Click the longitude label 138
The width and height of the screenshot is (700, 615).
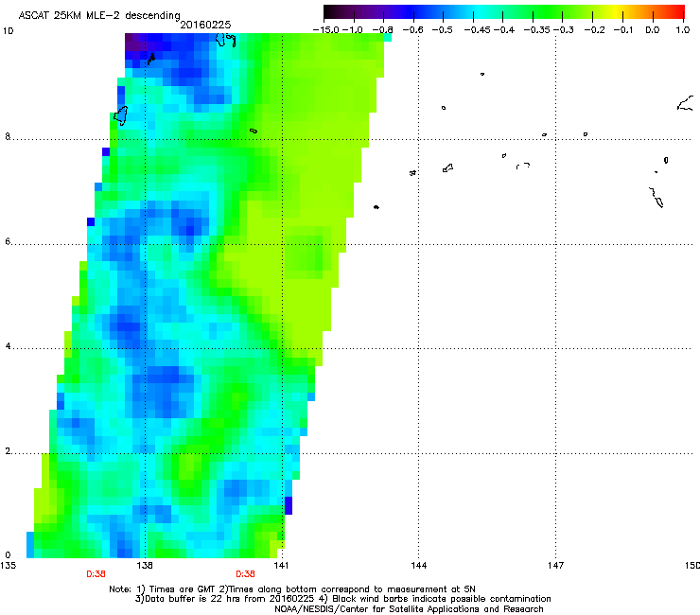tap(145, 566)
